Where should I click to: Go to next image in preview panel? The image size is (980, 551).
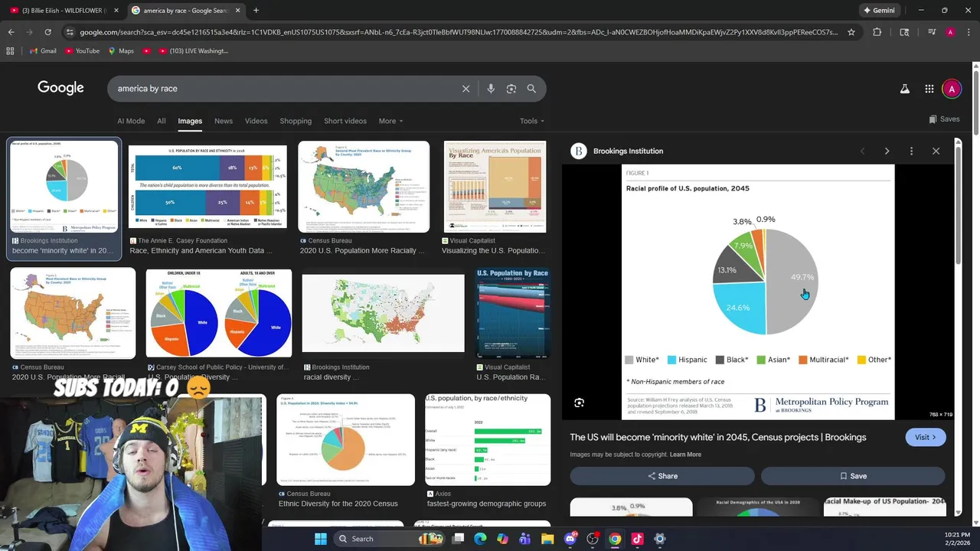point(887,151)
